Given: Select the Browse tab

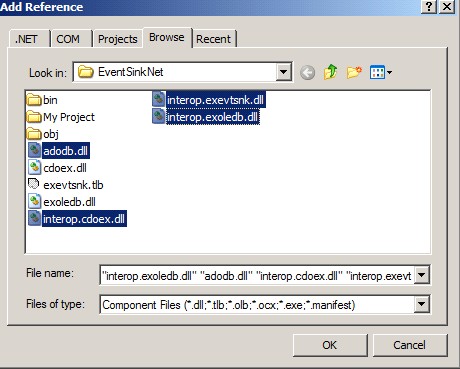Looking at the screenshot, I should click(x=167, y=37).
